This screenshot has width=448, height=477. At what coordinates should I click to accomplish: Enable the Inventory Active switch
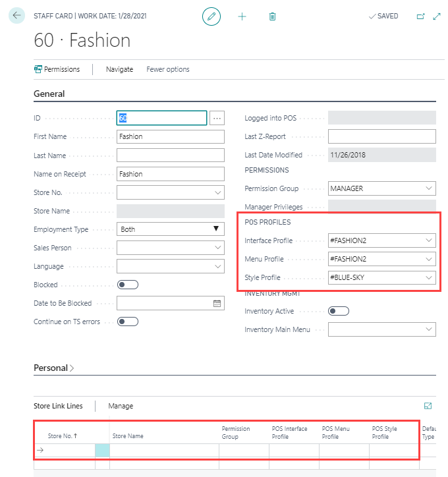click(x=338, y=311)
